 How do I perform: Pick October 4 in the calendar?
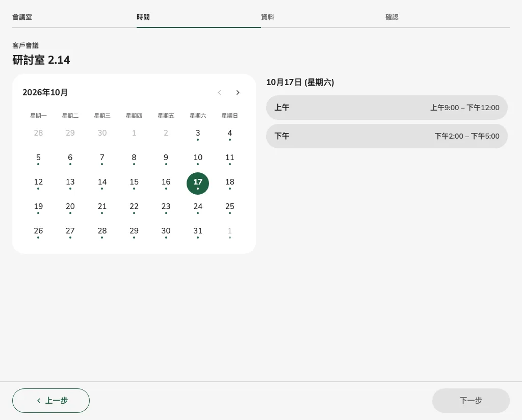(230, 135)
